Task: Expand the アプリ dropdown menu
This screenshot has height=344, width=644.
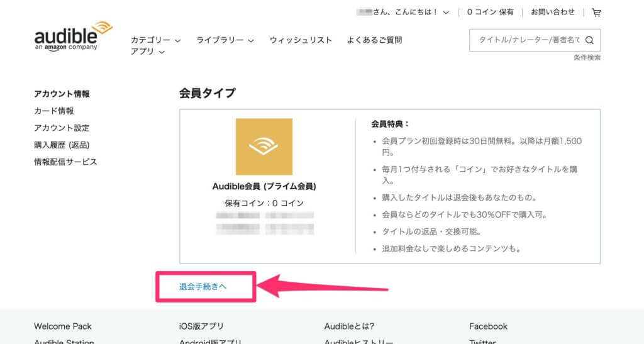Action: tap(147, 52)
